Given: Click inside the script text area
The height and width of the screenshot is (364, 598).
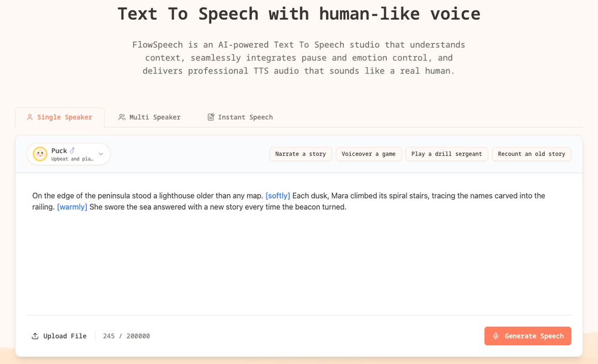Looking at the screenshot, I should pos(299,257).
